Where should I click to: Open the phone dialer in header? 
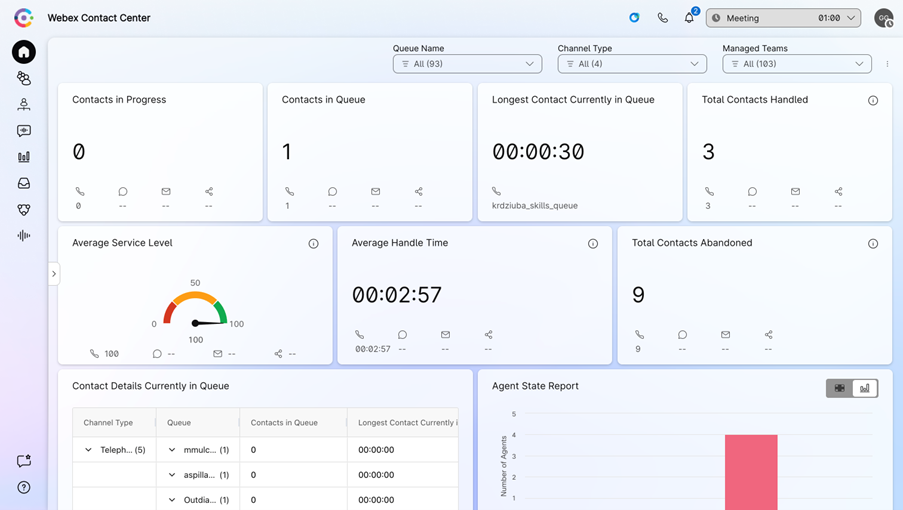(663, 18)
